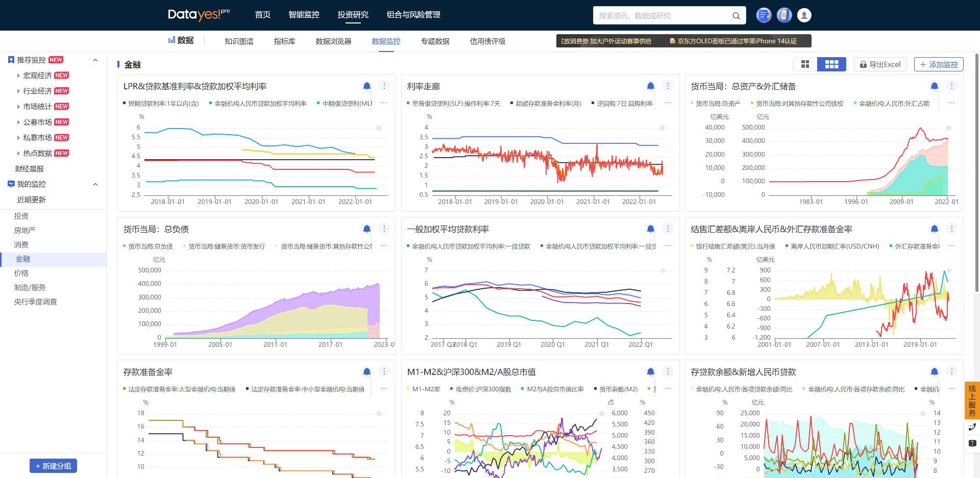Expand the 市场统计 tree node

[19, 107]
